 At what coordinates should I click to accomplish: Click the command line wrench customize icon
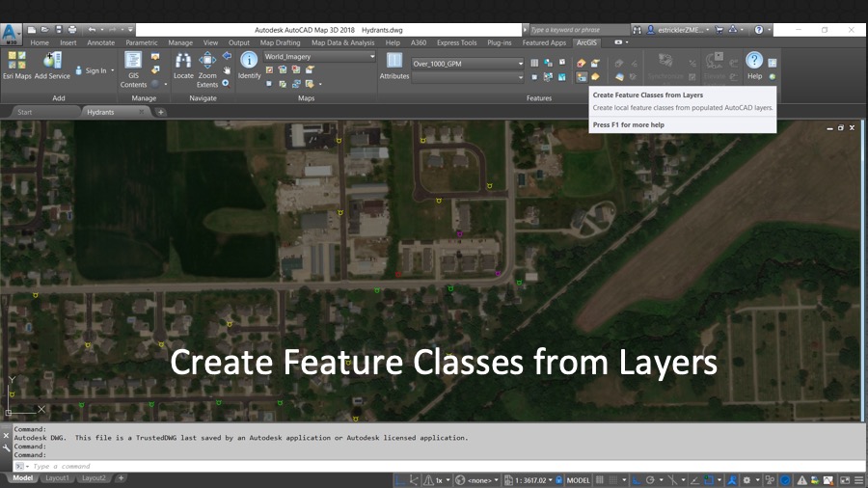pyautogui.click(x=6, y=448)
